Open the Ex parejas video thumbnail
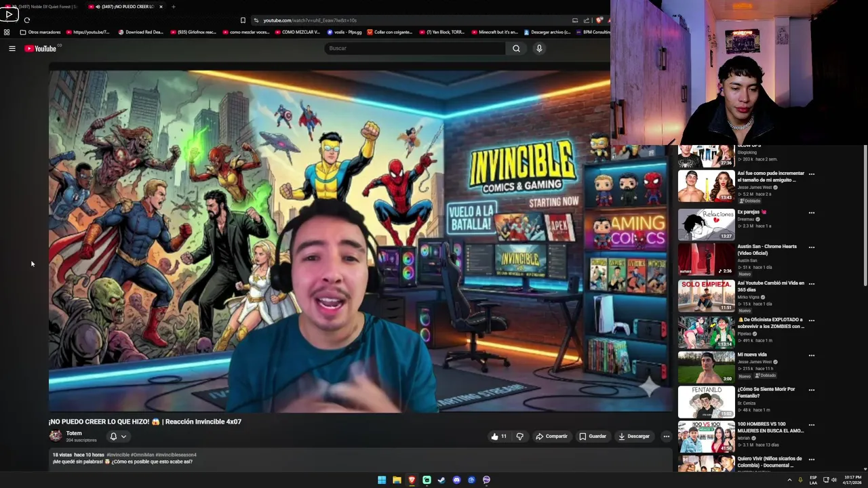This screenshot has height=488, width=868. [706, 224]
